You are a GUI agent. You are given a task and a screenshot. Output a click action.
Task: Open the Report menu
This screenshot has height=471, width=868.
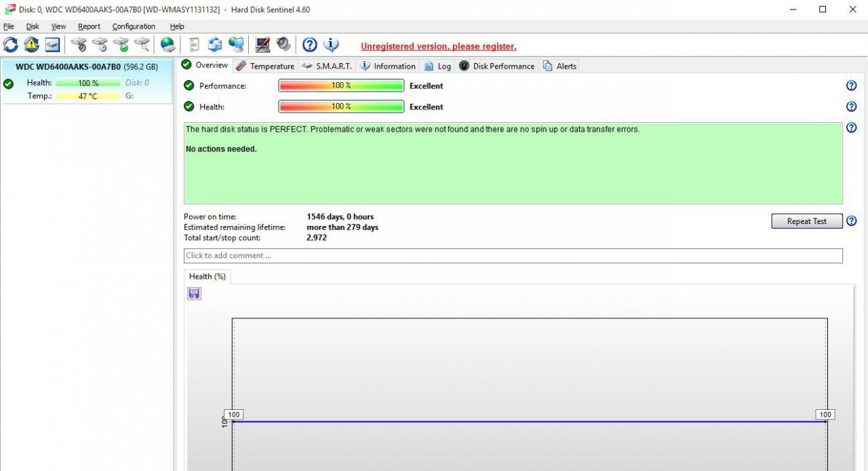tap(89, 26)
